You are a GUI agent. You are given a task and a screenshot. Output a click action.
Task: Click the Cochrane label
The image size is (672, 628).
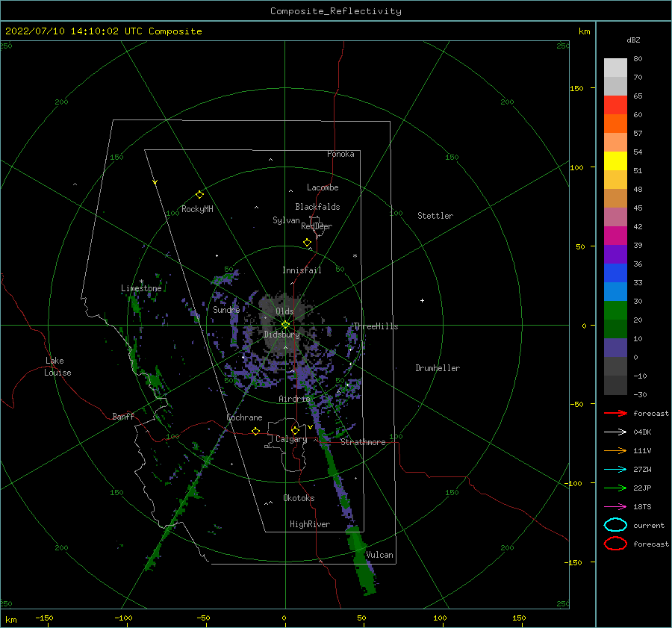click(244, 417)
